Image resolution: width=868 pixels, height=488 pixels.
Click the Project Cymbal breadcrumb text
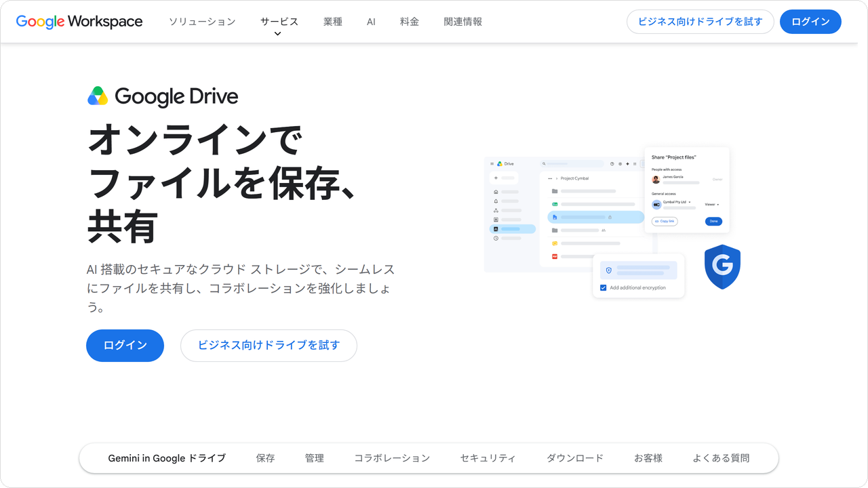[574, 178]
